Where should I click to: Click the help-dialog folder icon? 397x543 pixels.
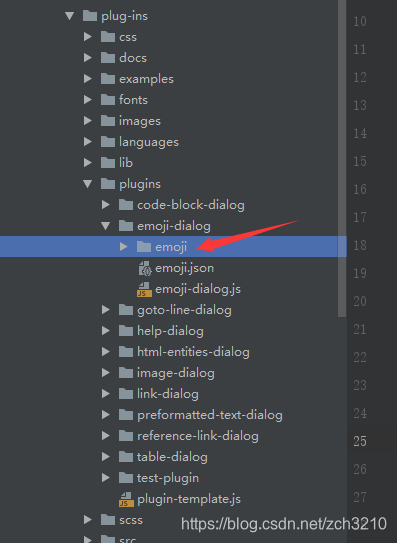tap(126, 331)
